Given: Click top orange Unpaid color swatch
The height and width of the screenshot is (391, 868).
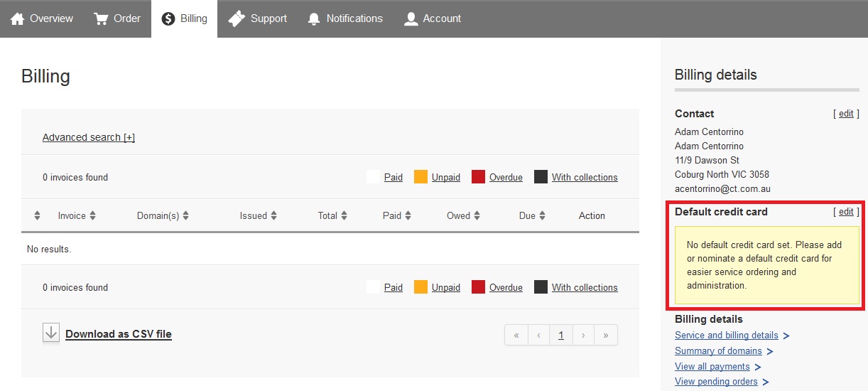Looking at the screenshot, I should [x=421, y=177].
